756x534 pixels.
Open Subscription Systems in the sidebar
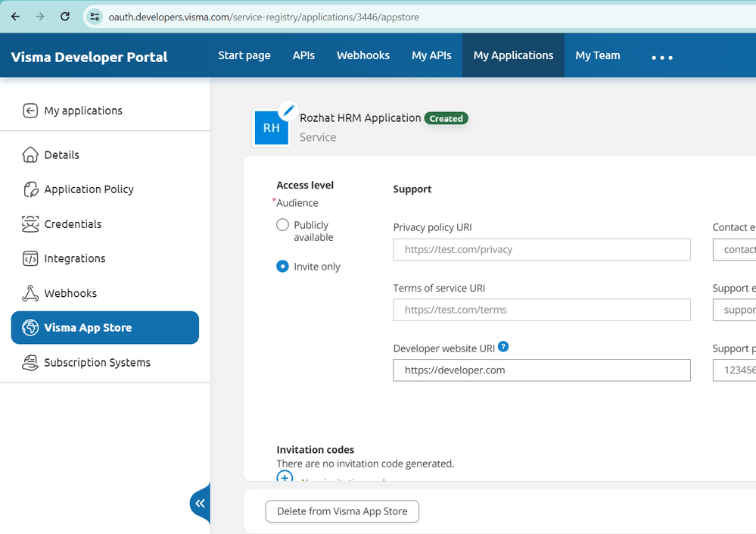coord(97,363)
